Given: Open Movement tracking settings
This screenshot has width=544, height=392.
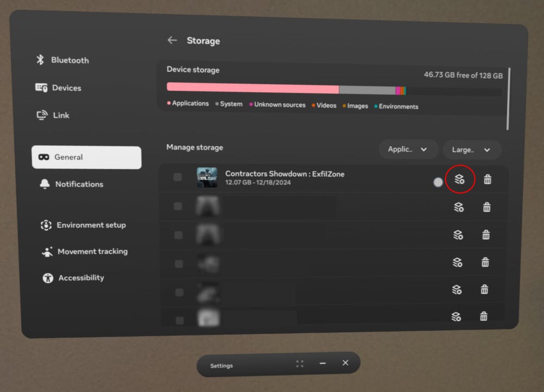Looking at the screenshot, I should [x=85, y=251].
